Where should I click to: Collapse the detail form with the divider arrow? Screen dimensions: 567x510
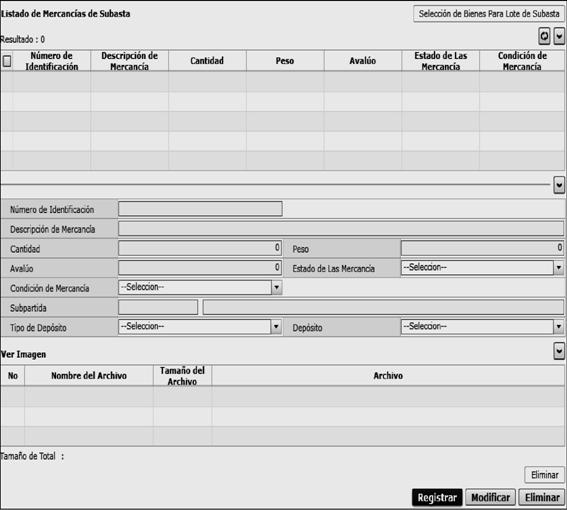tap(559, 186)
